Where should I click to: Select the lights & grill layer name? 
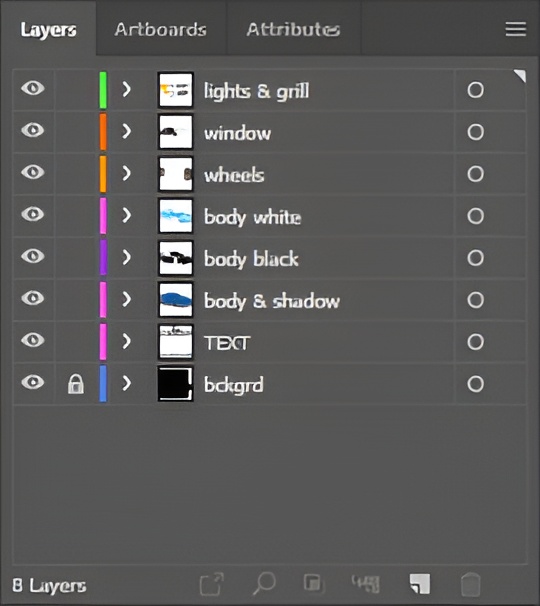[256, 92]
